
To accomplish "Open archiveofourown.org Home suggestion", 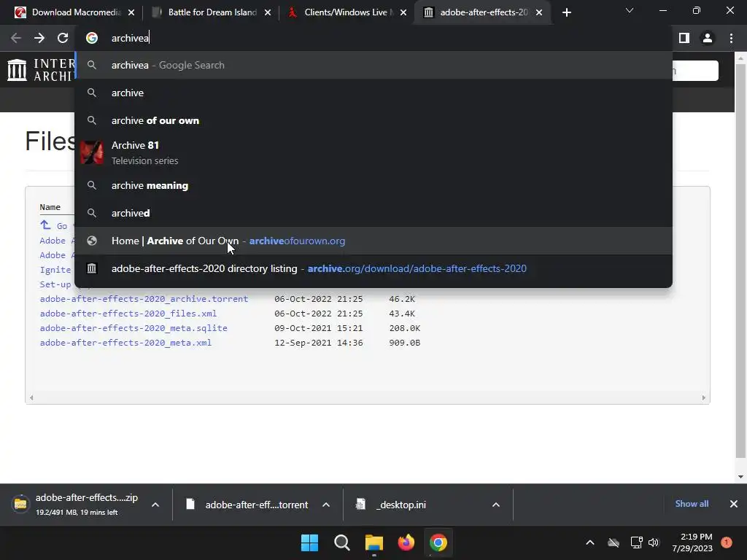I will click(x=373, y=241).
